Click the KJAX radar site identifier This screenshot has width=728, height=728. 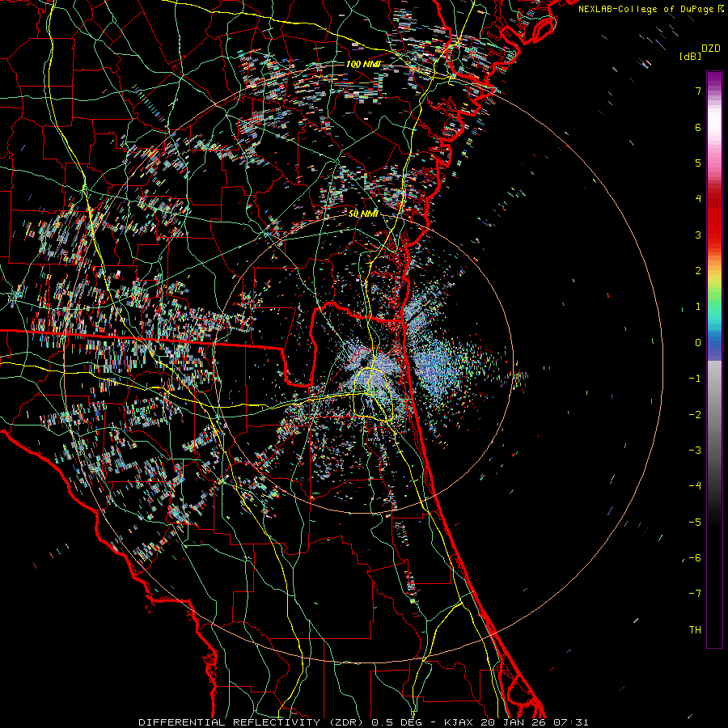pyautogui.click(x=459, y=722)
